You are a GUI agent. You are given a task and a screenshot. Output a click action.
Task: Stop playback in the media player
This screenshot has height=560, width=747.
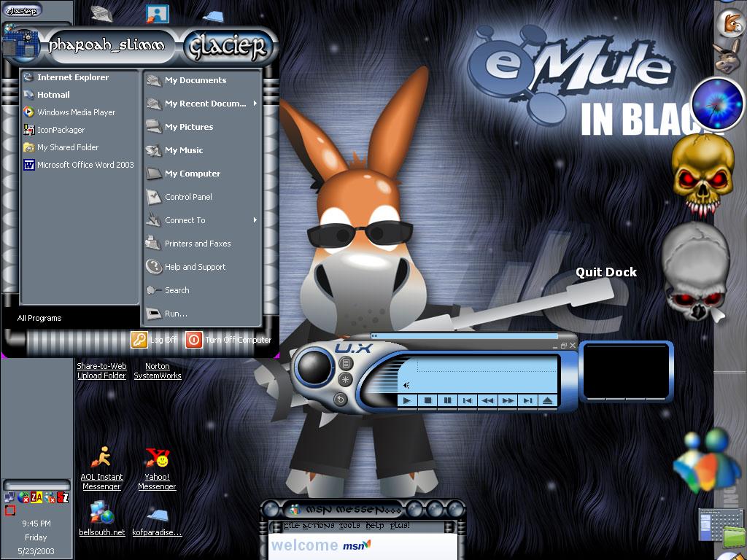427,400
